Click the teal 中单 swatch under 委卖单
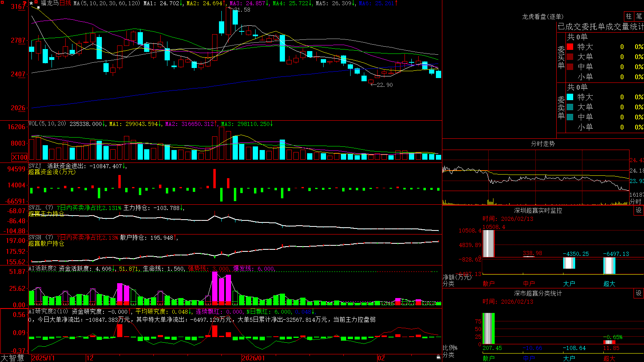The width and height of the screenshot is (644, 362). click(x=570, y=117)
